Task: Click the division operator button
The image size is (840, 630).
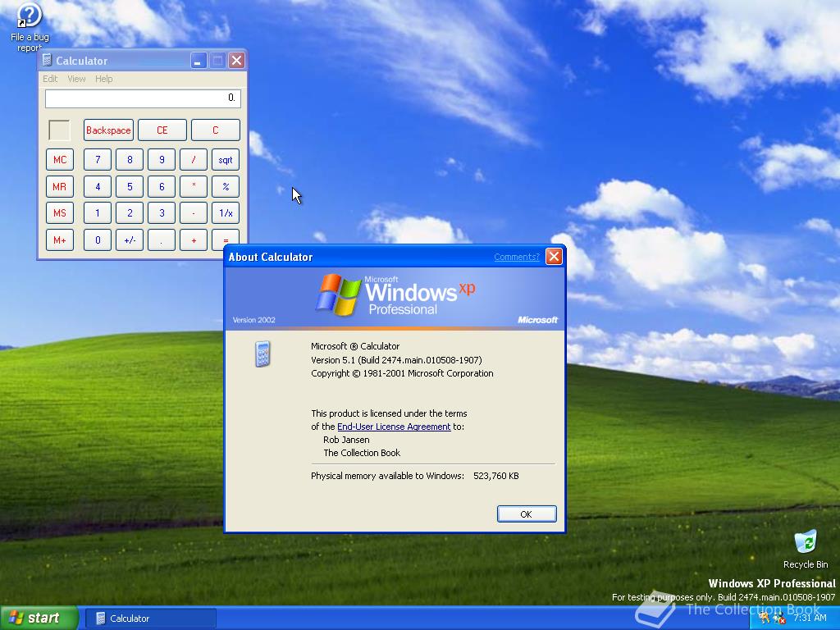Action: click(193, 159)
